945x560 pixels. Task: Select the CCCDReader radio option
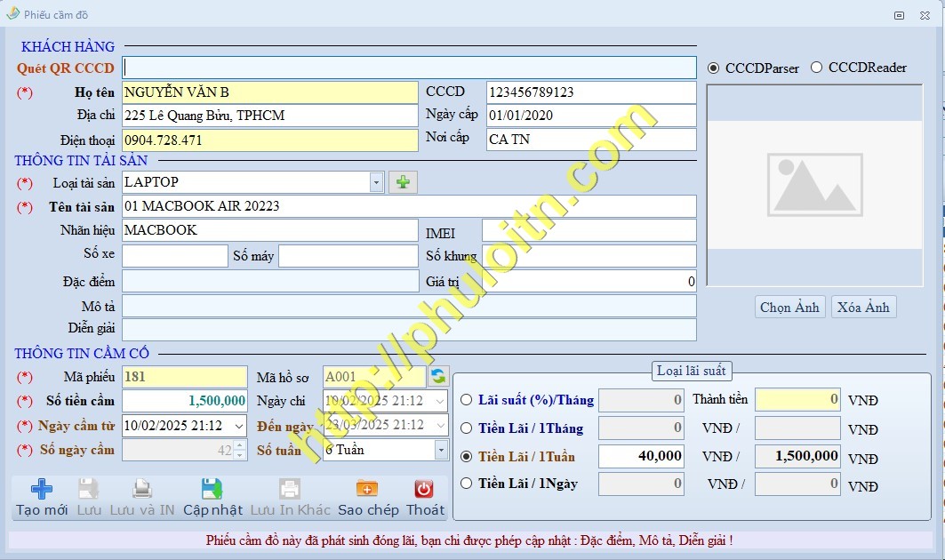(x=817, y=68)
